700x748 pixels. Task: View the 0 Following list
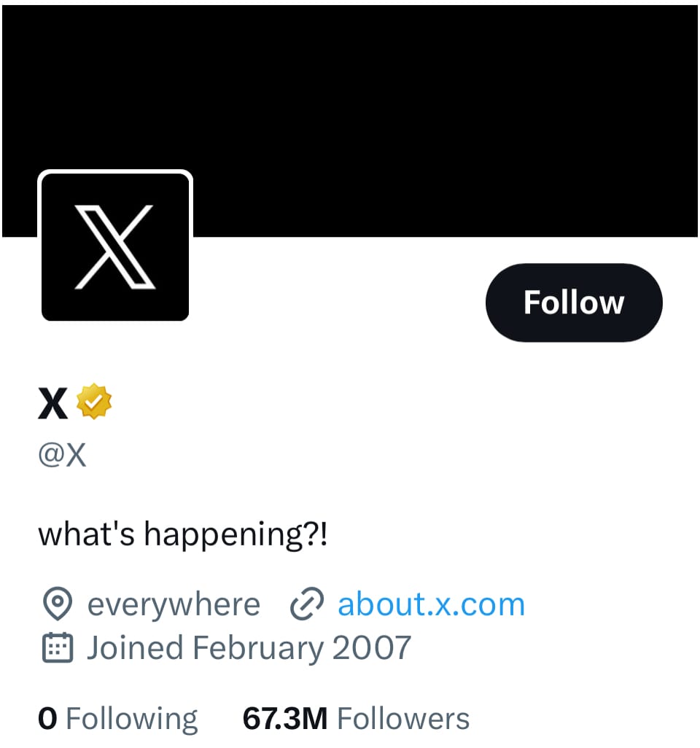[x=118, y=719]
